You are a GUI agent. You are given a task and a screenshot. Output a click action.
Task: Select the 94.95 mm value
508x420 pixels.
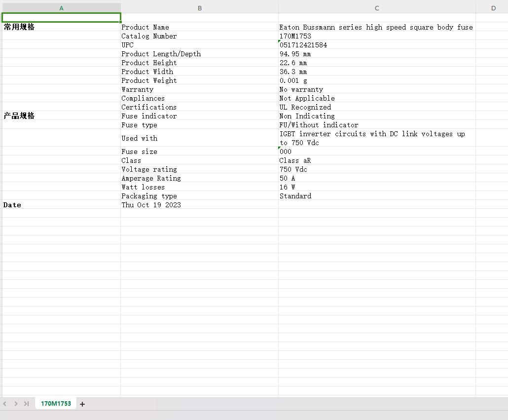[x=377, y=53]
